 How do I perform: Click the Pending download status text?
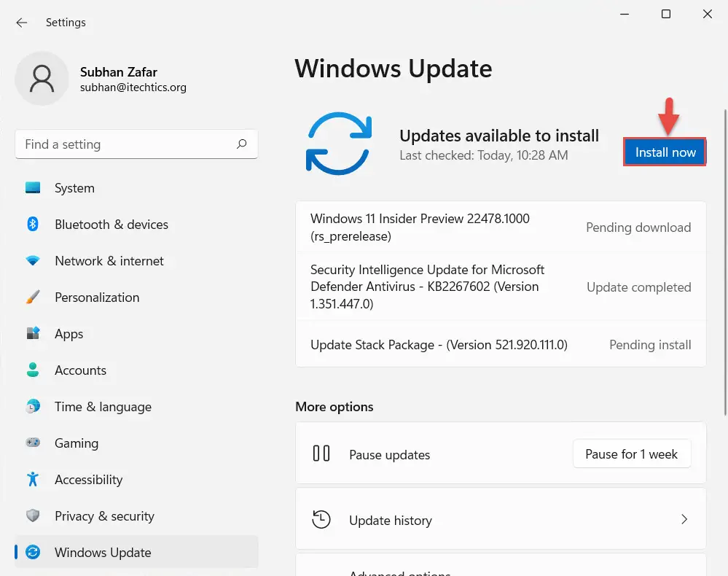[x=638, y=227]
